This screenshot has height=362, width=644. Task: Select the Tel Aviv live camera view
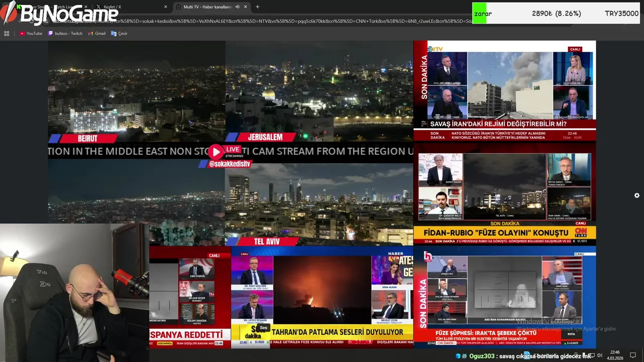pos(319,204)
